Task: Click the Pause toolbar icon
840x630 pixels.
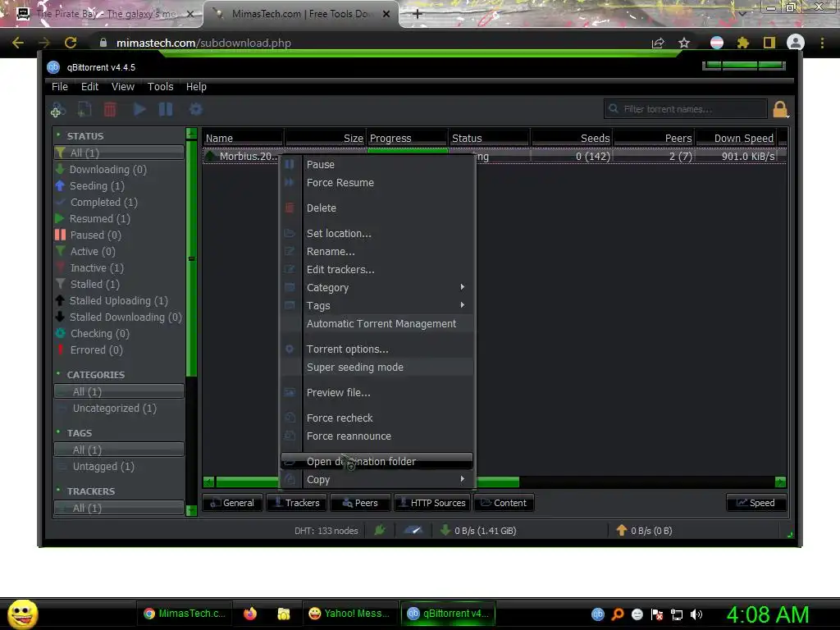Action: click(166, 109)
